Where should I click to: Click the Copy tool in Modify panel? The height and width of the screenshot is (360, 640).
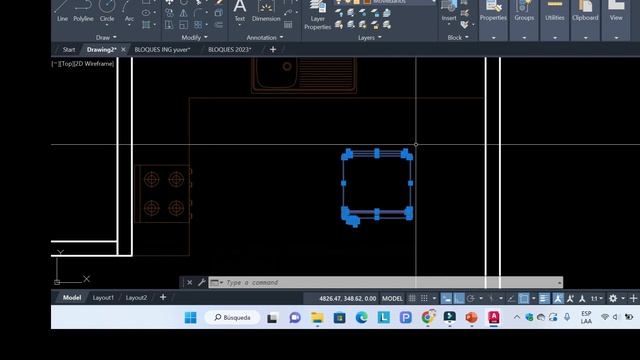(169, 13)
